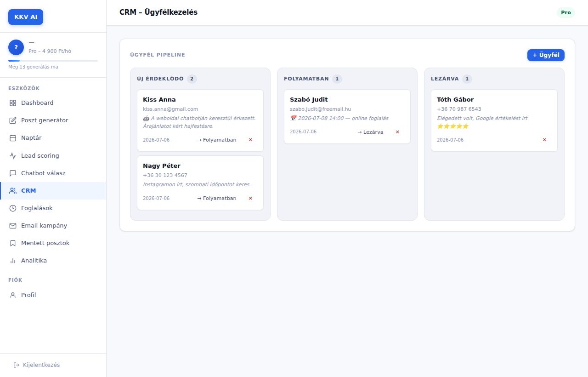Screen dimensions: 588x377
Task: Select the active CRM menu item
Action: (53, 191)
